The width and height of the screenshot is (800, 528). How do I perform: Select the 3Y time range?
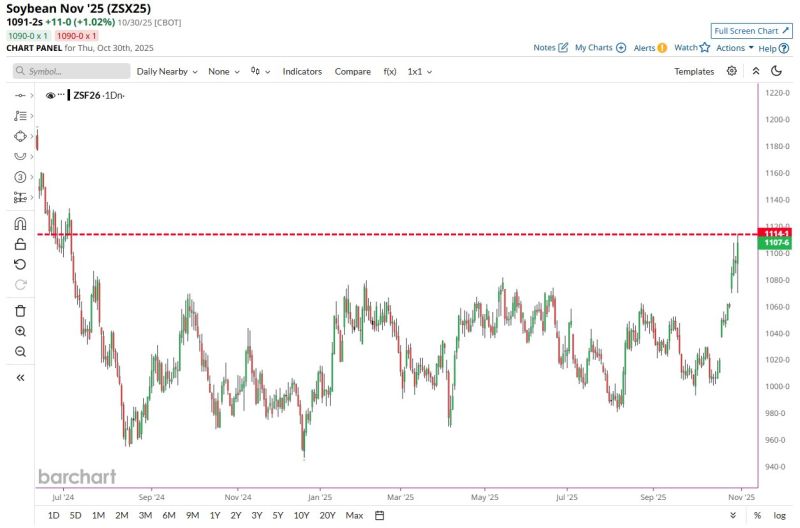(x=257, y=515)
